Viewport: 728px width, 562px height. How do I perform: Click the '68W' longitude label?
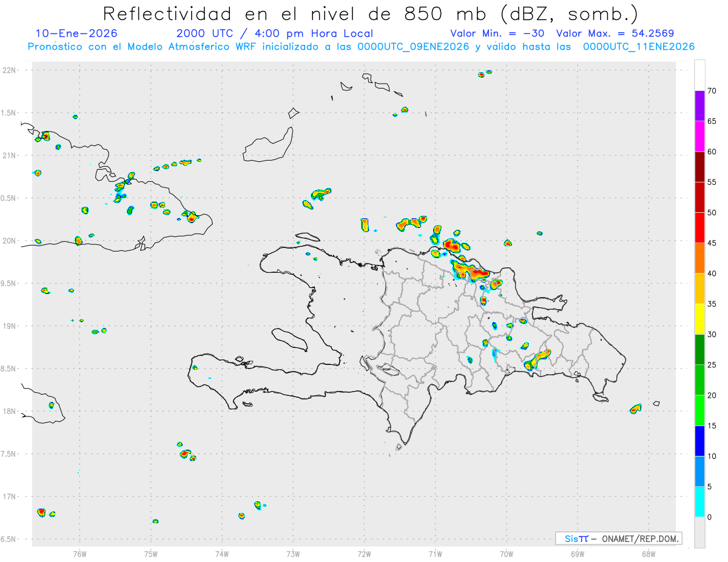click(x=649, y=554)
